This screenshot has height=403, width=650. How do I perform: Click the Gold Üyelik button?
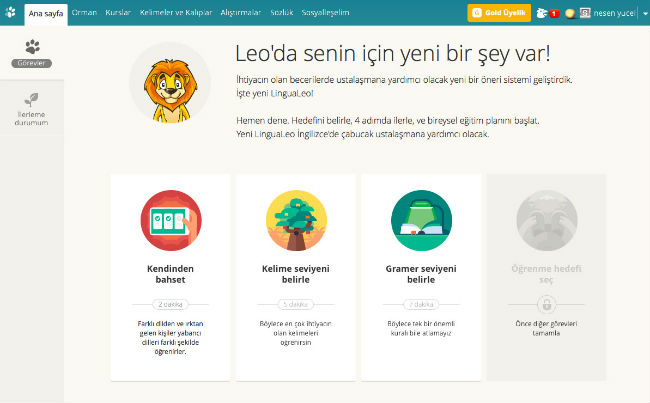click(x=499, y=13)
